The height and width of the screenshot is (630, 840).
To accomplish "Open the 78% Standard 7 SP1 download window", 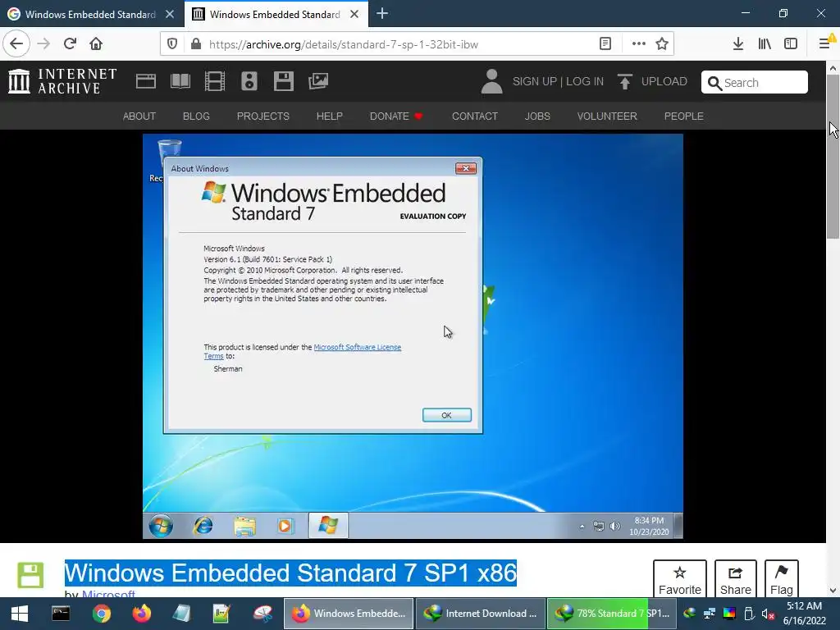I will pyautogui.click(x=612, y=614).
